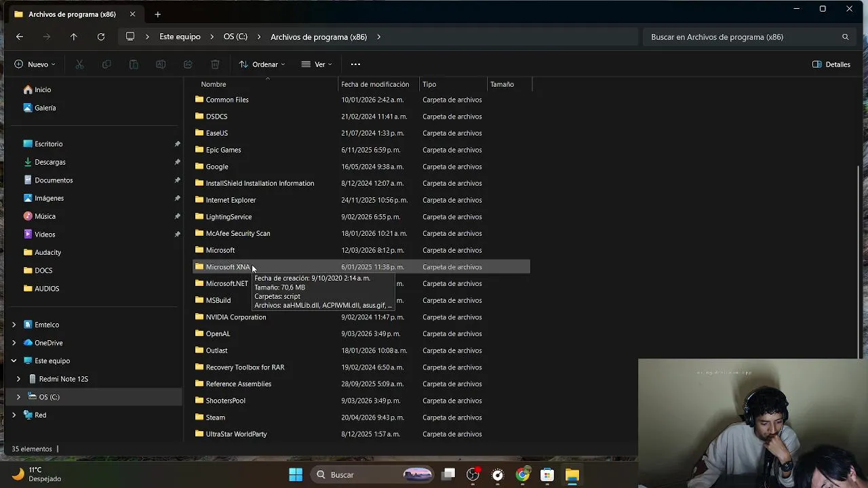Image resolution: width=868 pixels, height=488 pixels.
Task: Select the UltraStar WorldParty folder
Action: click(x=236, y=434)
